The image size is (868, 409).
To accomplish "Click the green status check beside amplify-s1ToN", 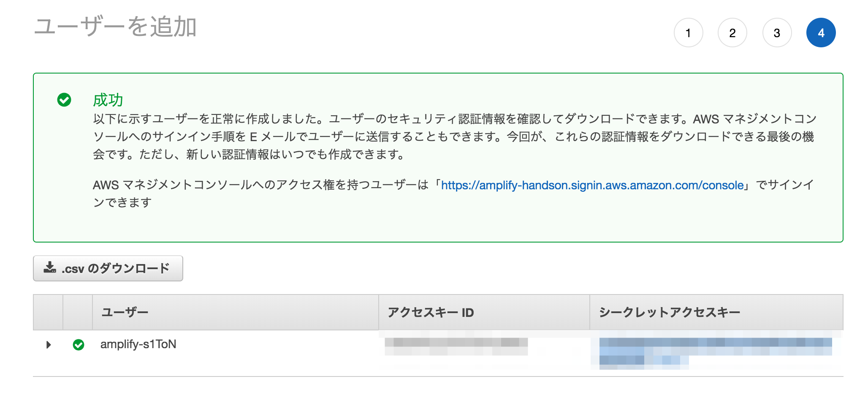I will pos(78,345).
